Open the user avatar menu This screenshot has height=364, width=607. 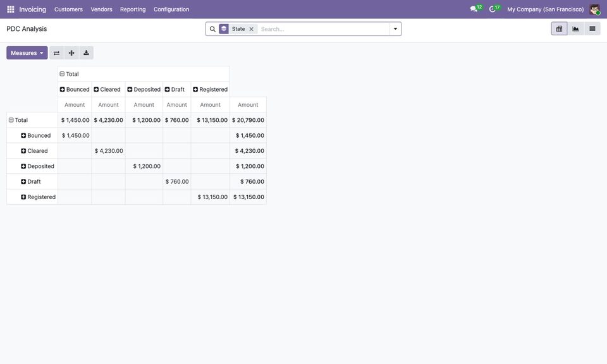(594, 9)
